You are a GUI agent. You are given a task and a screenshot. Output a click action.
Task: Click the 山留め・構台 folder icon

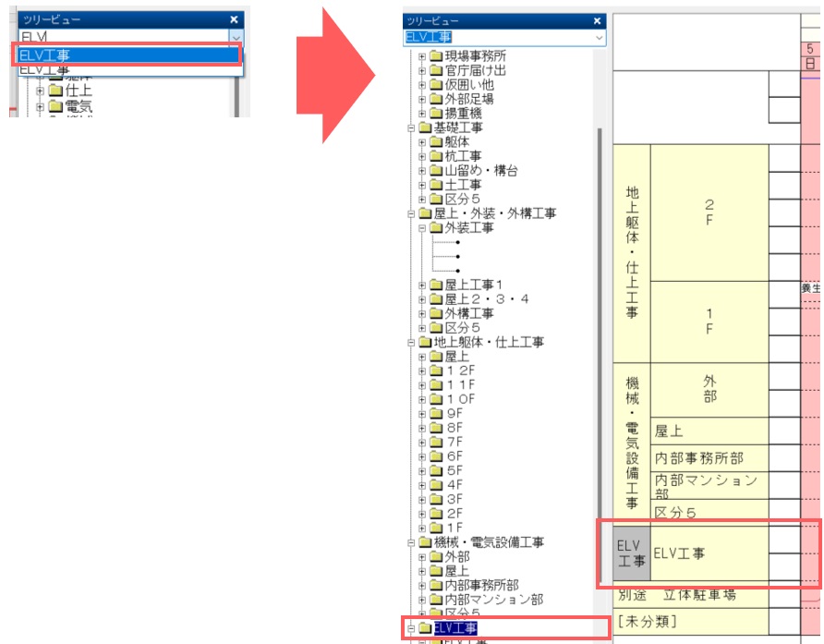point(436,171)
